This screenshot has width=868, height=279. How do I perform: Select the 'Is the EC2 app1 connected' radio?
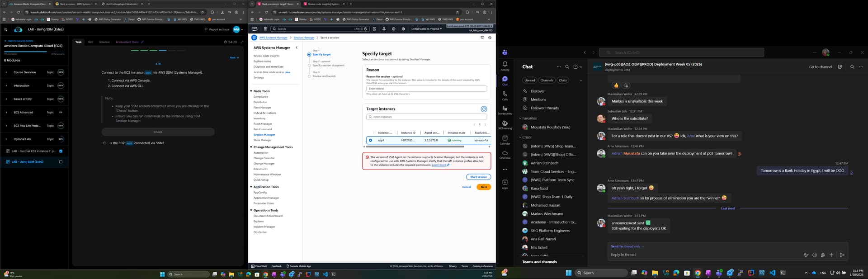point(105,143)
